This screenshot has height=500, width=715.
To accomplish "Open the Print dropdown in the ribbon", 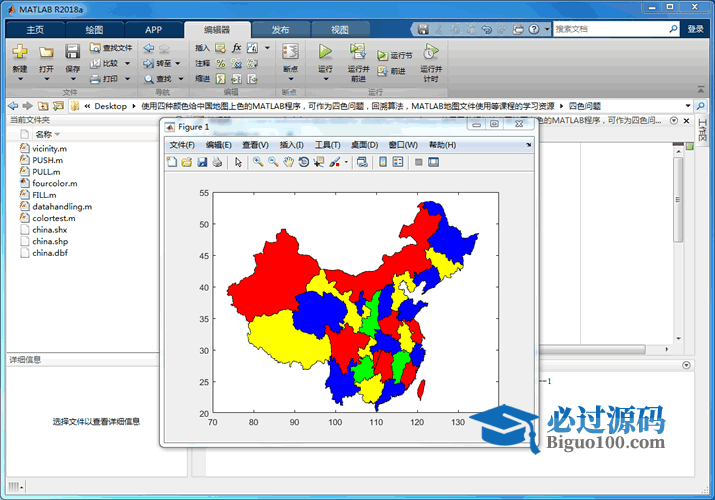I will (x=126, y=78).
